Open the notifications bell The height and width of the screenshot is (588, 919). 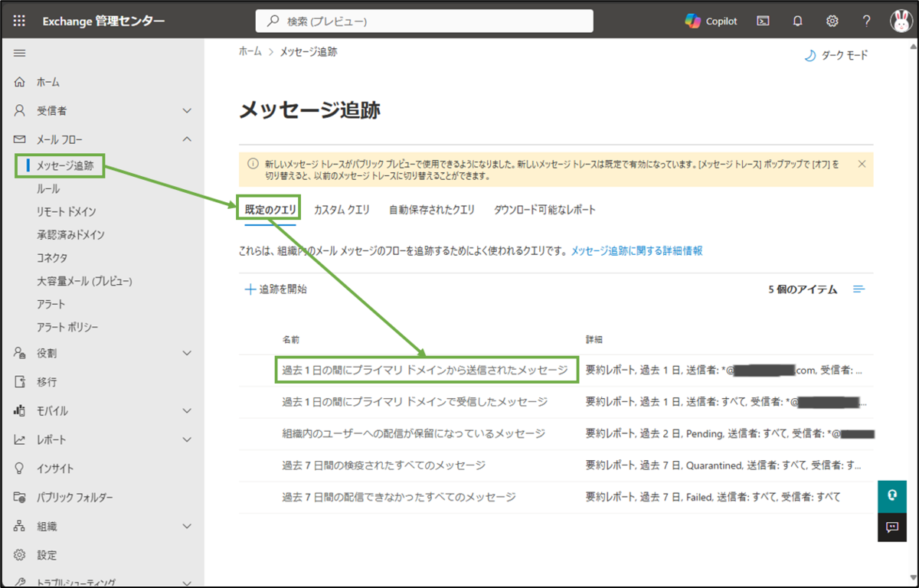(x=797, y=21)
